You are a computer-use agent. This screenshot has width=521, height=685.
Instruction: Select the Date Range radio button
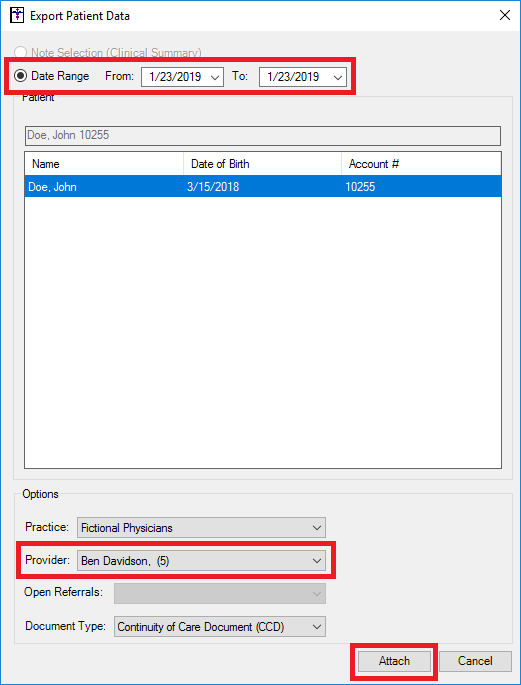coord(20,76)
